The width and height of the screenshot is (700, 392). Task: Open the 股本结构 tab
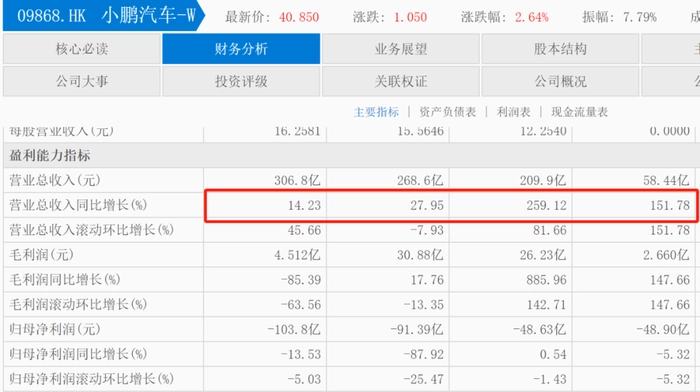tap(560, 49)
